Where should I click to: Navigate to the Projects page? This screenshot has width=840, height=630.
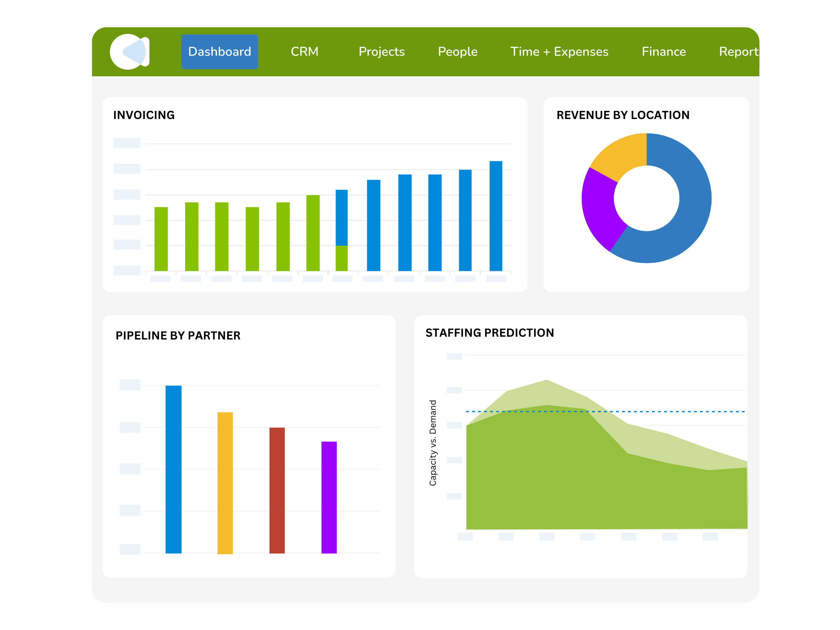click(381, 52)
